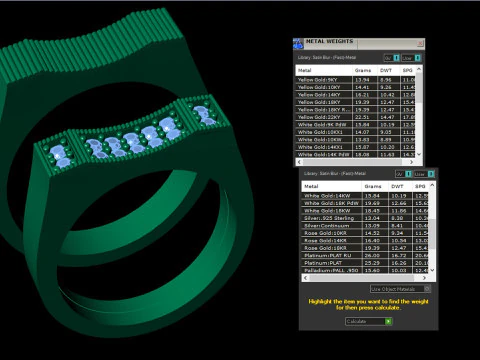480x360 pixels.
Task: Select the Yellow Gold:9KY row
Action: (x=356, y=80)
